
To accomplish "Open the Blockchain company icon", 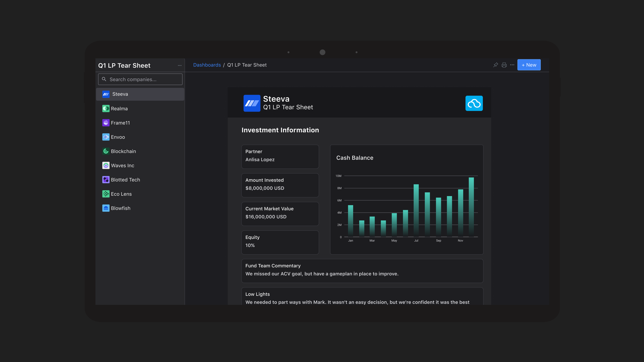I will coord(106,151).
